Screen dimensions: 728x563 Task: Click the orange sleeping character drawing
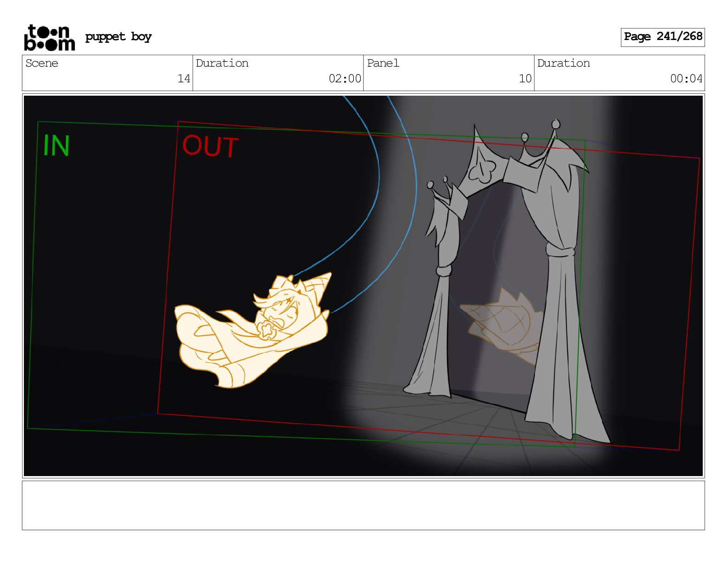pyautogui.click(x=253, y=330)
